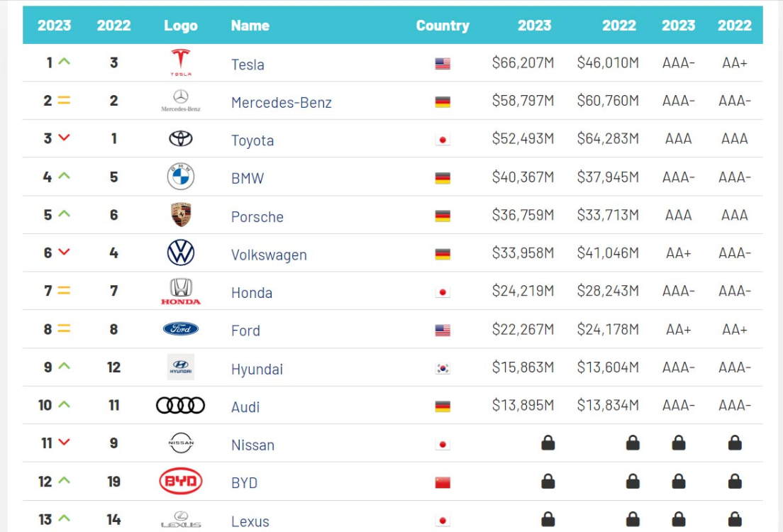The width and height of the screenshot is (783, 532).
Task: Click the Tesla logo icon
Action: click(x=181, y=63)
